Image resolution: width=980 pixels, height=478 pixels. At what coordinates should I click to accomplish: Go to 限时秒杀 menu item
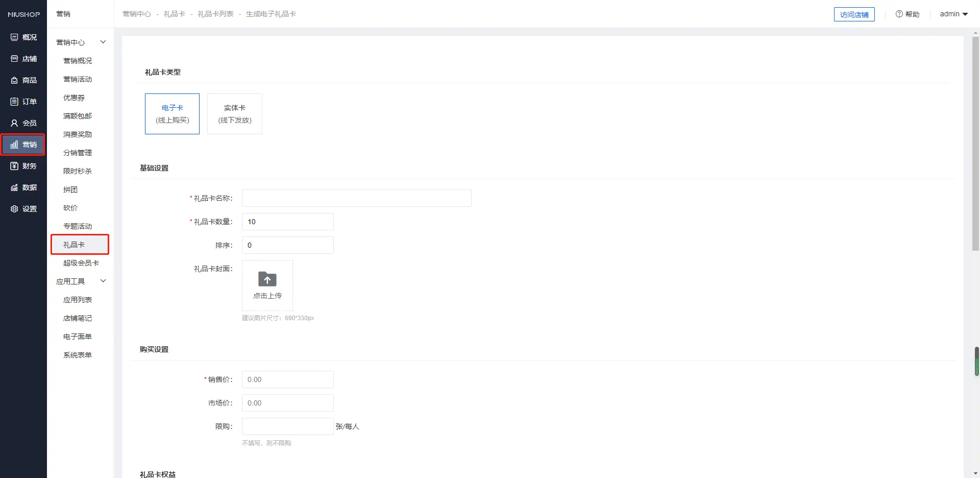tap(78, 171)
